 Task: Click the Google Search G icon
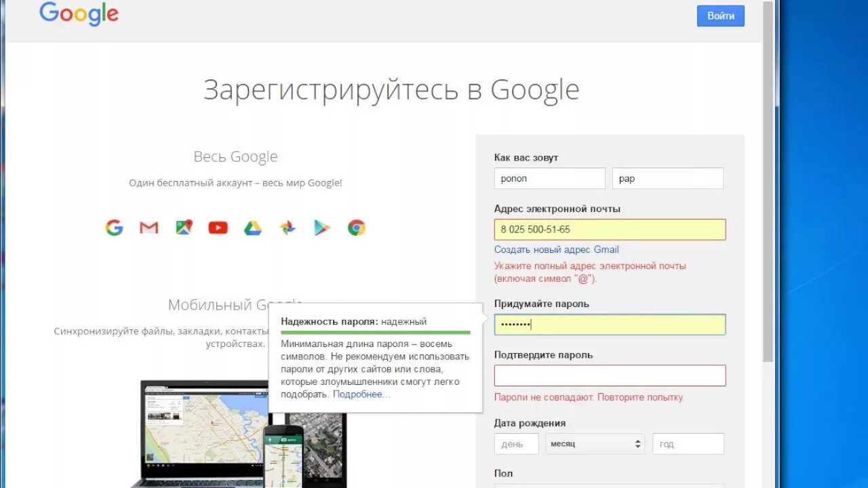115,228
